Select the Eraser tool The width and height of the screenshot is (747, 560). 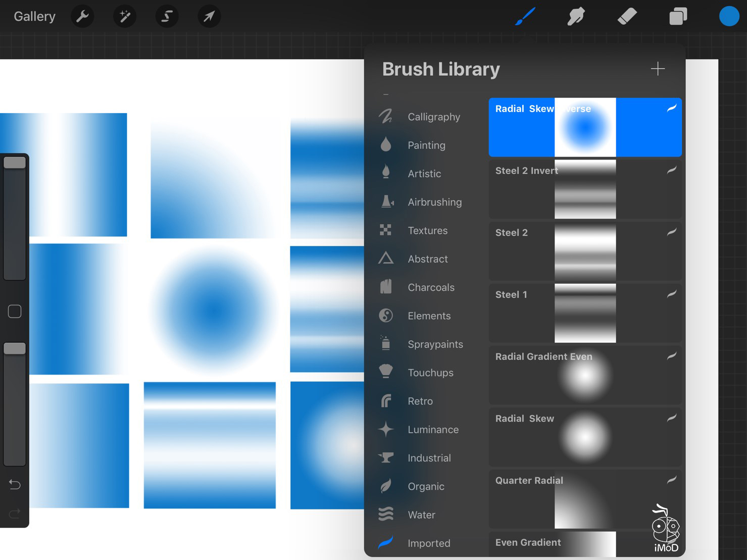pos(627,17)
